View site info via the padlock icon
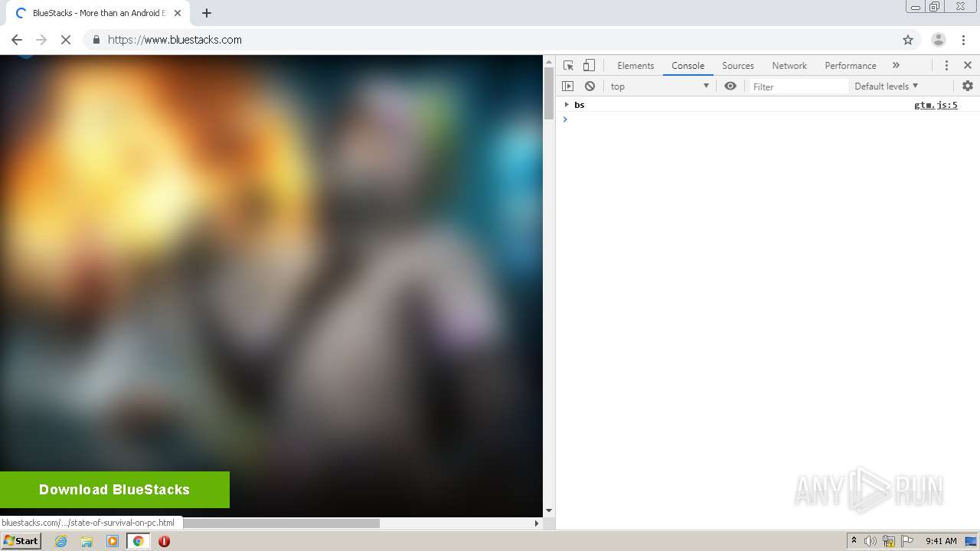 tap(96, 40)
